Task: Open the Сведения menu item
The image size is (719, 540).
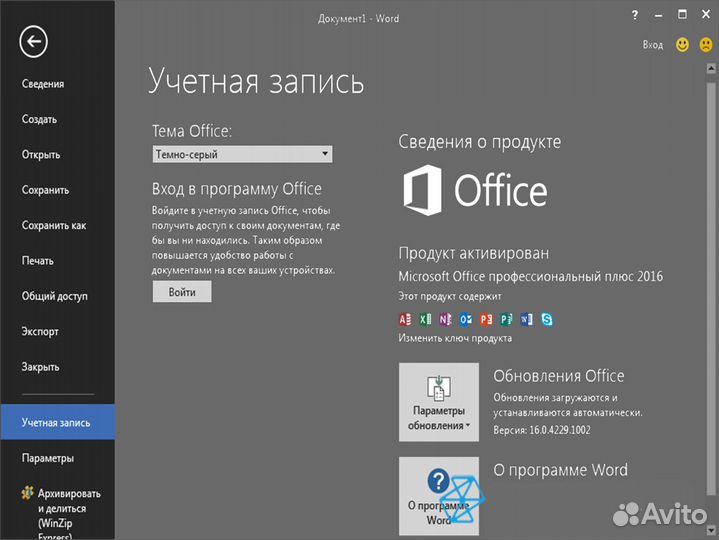Action: pyautogui.click(x=43, y=84)
